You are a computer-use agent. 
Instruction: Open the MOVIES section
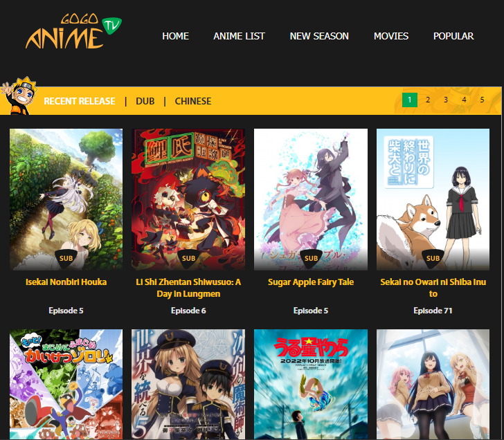(391, 36)
